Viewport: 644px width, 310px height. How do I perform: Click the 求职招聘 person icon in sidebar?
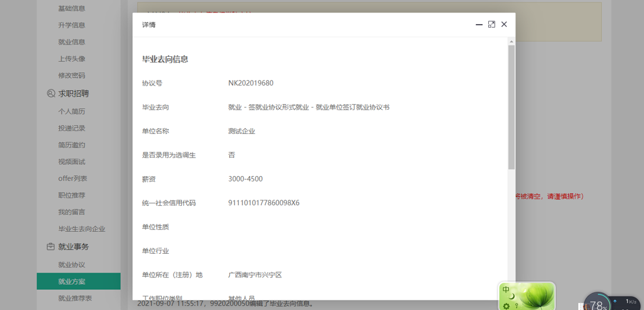tap(51, 94)
